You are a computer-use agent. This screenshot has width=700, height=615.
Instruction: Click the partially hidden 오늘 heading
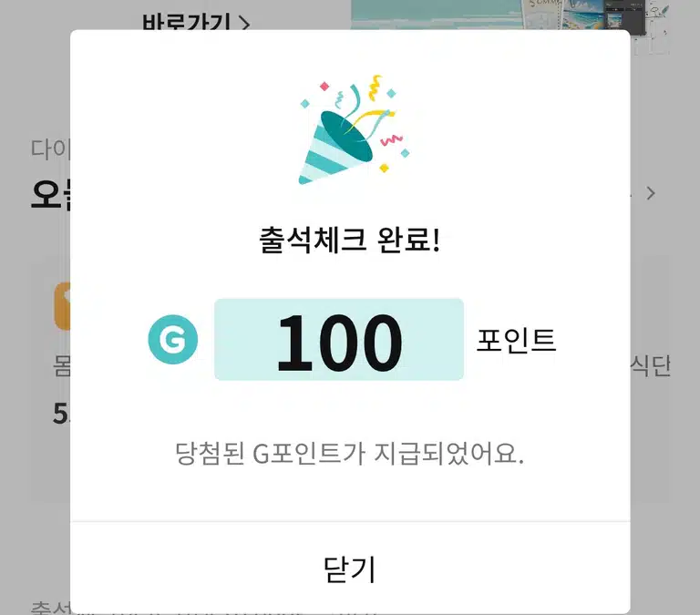point(50,194)
